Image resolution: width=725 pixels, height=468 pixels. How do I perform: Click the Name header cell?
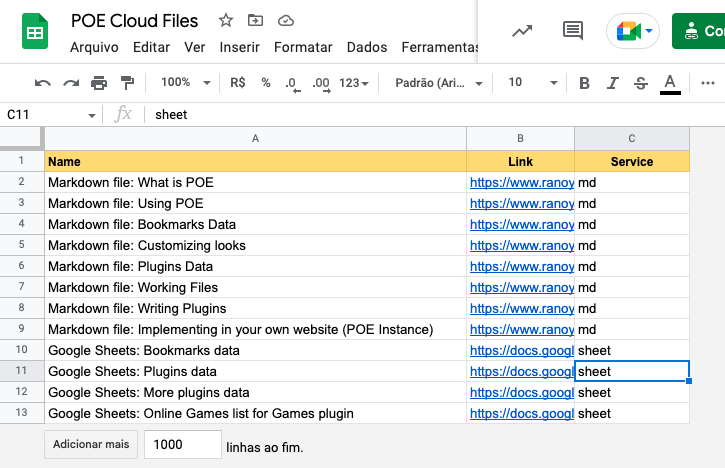tap(255, 161)
